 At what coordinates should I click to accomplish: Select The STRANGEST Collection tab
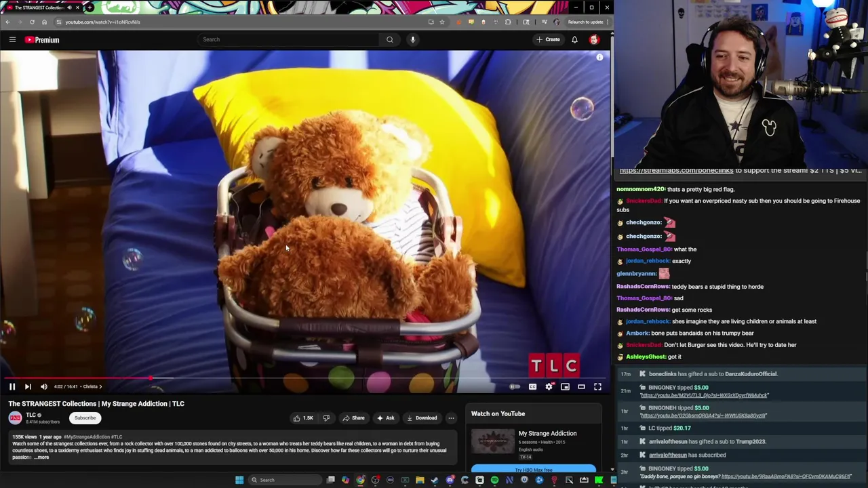click(x=42, y=7)
